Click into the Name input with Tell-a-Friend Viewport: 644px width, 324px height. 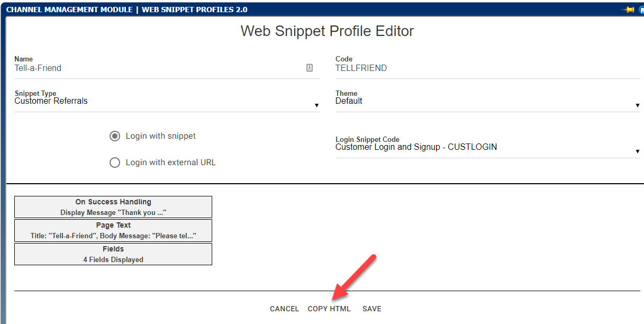pos(159,68)
